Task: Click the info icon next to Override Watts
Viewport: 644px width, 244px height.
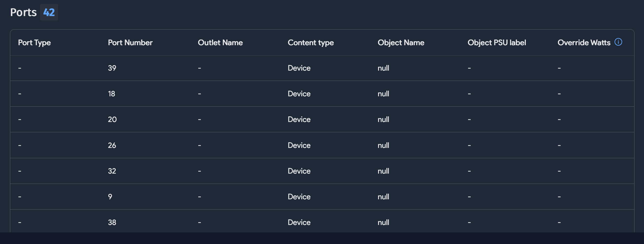Action: [x=619, y=42]
